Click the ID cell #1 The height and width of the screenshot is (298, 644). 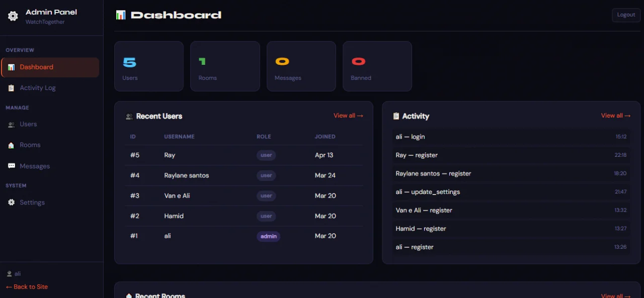[x=134, y=236]
